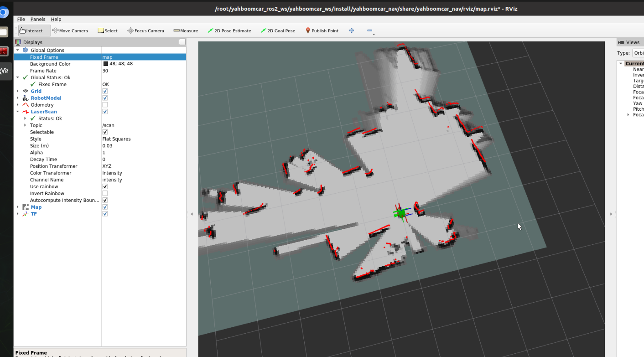The image size is (644, 357).
Task: Collapse right Views panel with arrow handle
Action: 611,214
